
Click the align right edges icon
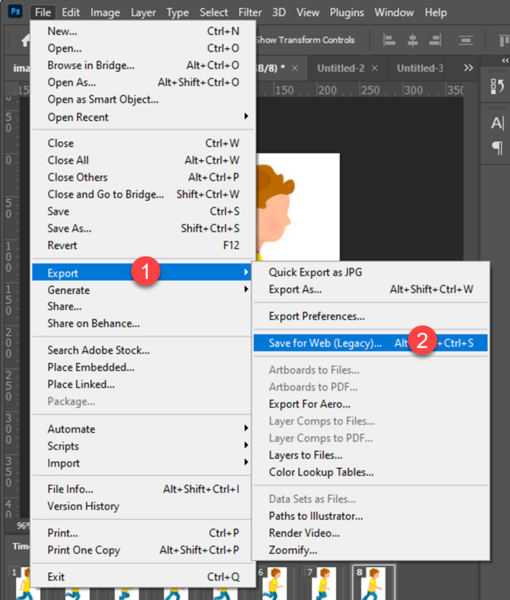pyautogui.click(x=435, y=40)
